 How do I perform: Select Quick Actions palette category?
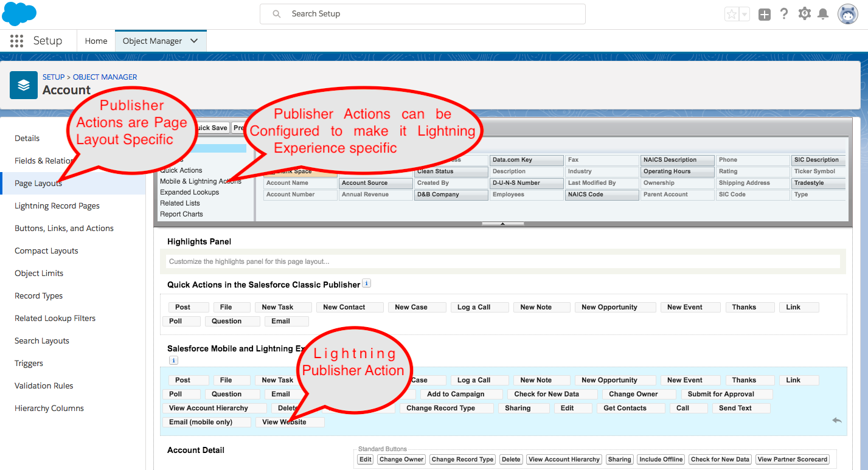pyautogui.click(x=181, y=170)
